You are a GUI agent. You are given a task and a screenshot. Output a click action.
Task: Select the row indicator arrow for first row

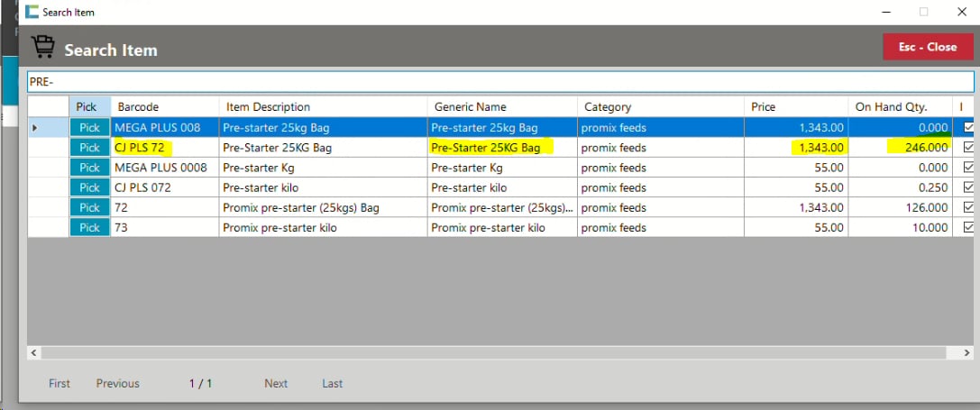point(35,128)
